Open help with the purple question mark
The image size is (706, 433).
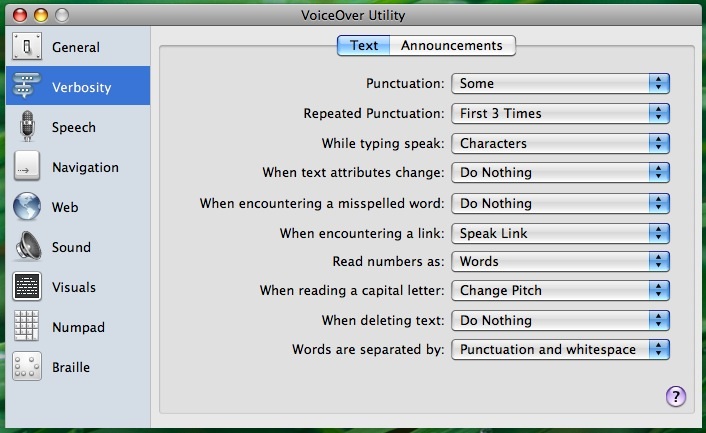pos(676,397)
